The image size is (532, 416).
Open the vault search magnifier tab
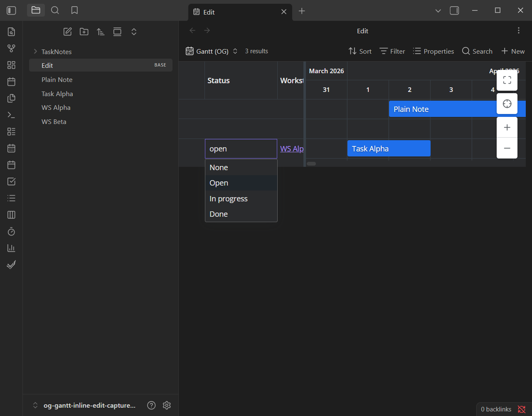pyautogui.click(x=55, y=10)
